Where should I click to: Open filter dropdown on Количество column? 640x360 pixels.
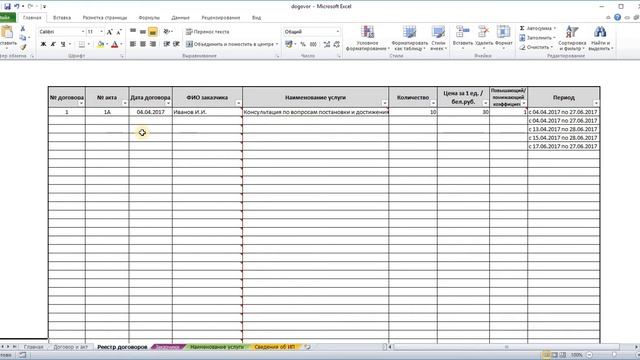pyautogui.click(x=433, y=103)
